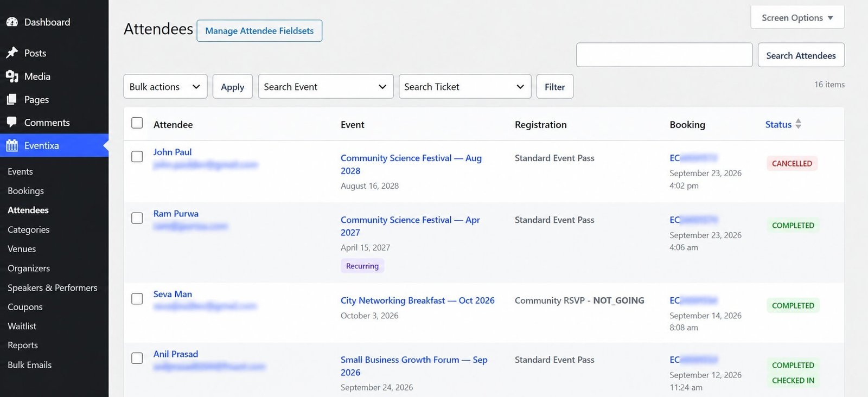Click the Posts pushpin icon
This screenshot has height=397, width=868.
(12, 53)
